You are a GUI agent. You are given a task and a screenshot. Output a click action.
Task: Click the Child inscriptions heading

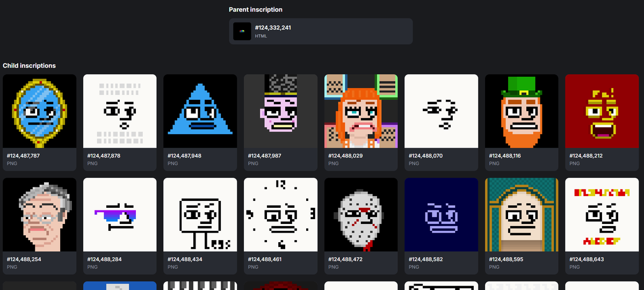pyautogui.click(x=29, y=66)
